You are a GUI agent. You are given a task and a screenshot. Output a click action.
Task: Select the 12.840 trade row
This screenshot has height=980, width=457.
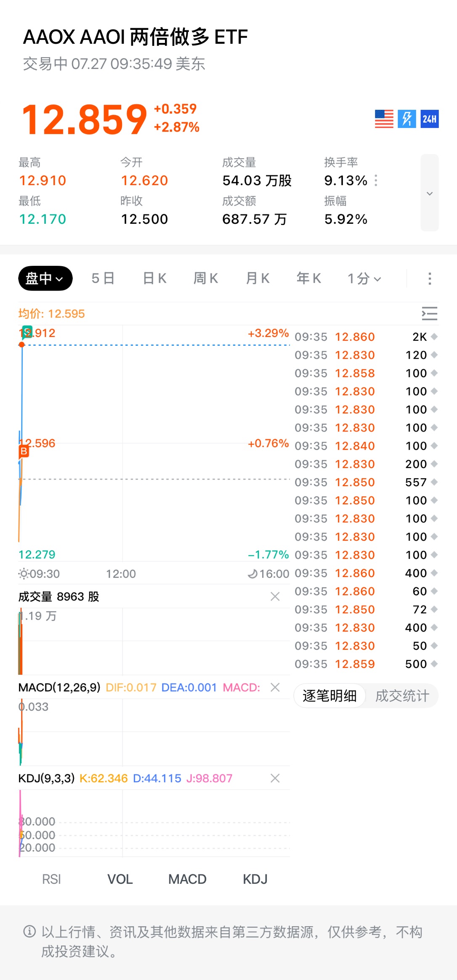(366, 446)
